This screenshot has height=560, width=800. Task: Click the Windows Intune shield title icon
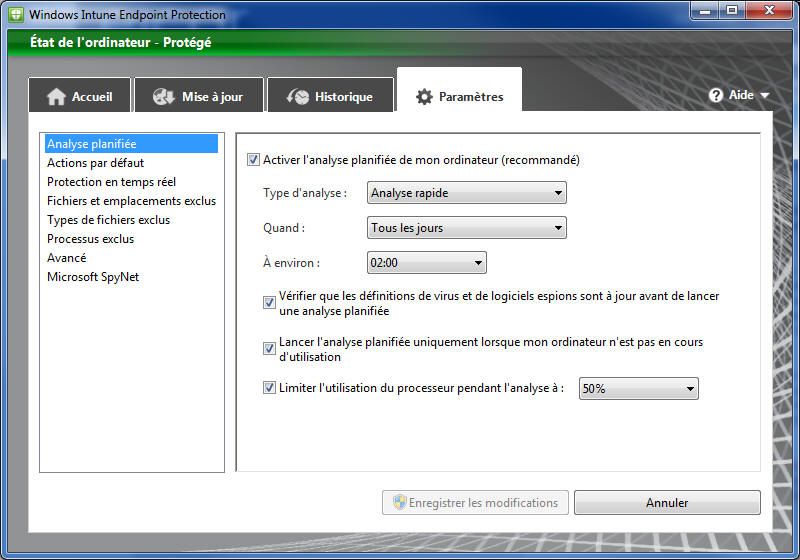click(16, 14)
